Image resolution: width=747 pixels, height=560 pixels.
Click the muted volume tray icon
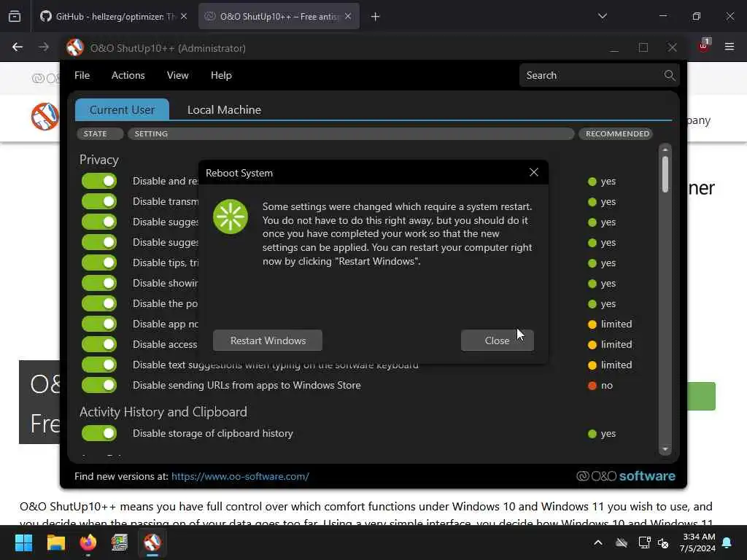[x=663, y=542]
